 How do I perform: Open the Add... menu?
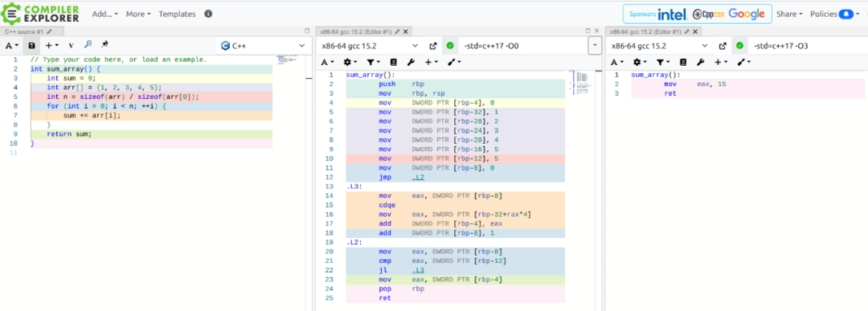click(105, 14)
